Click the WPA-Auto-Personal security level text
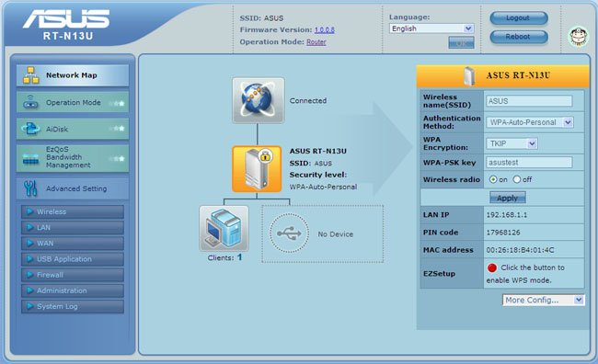The image size is (598, 364). (x=324, y=187)
